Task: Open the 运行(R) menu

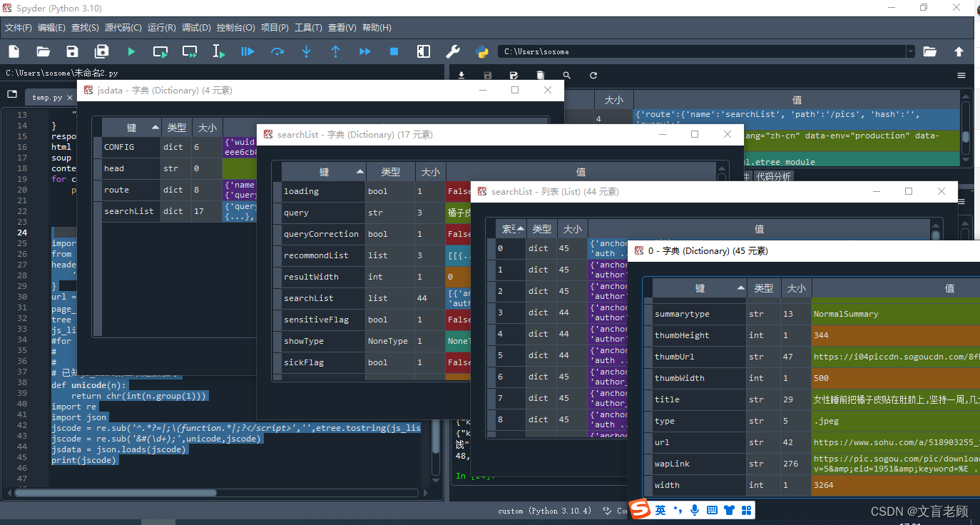Action: coord(161,28)
